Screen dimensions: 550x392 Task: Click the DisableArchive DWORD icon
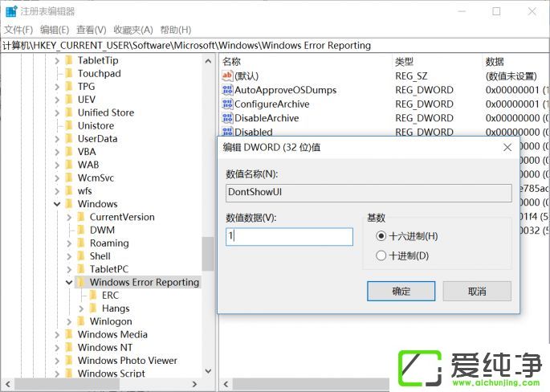(227, 118)
